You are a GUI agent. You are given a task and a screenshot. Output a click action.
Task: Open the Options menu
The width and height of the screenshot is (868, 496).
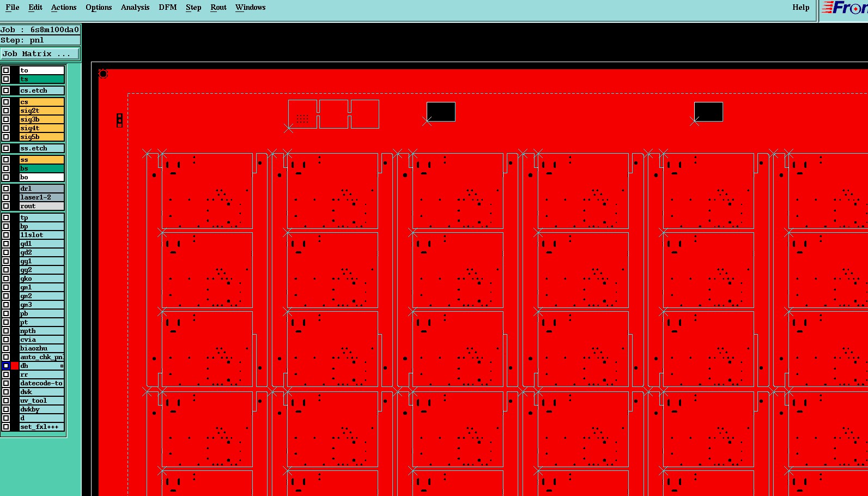[x=99, y=7]
